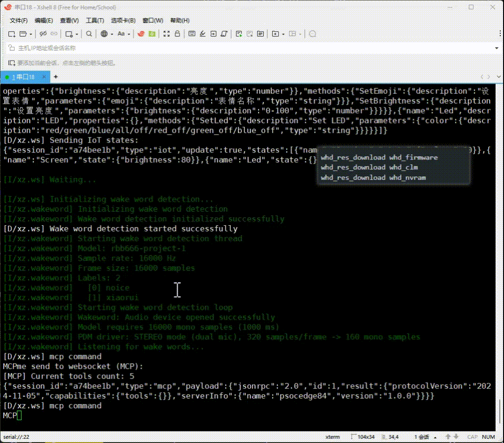Screen dimensions: 504x443
Task: Close the 串口18 tab with its X
Action: (45, 77)
